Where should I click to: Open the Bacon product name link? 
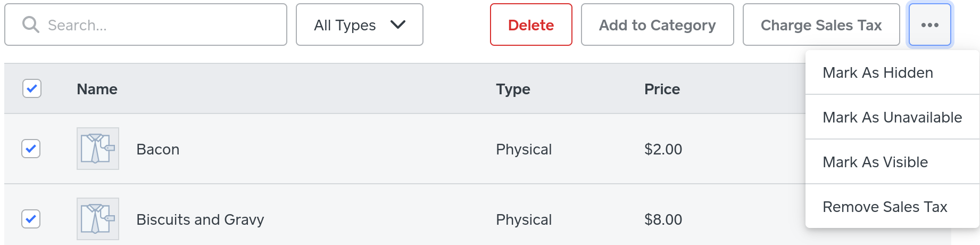(x=157, y=150)
